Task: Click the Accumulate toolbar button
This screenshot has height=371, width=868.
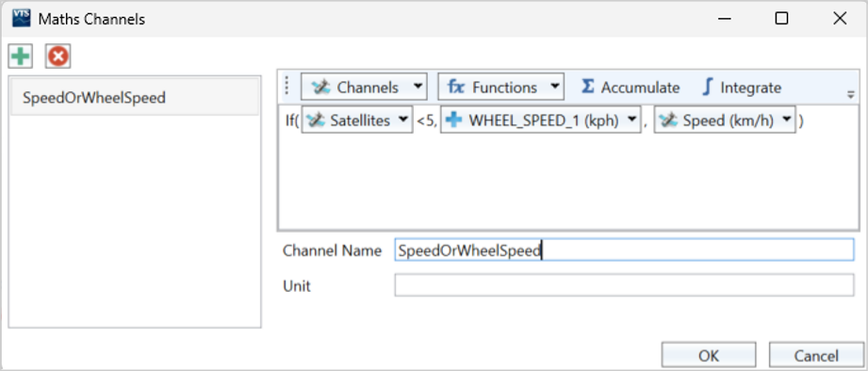Action: coord(630,88)
